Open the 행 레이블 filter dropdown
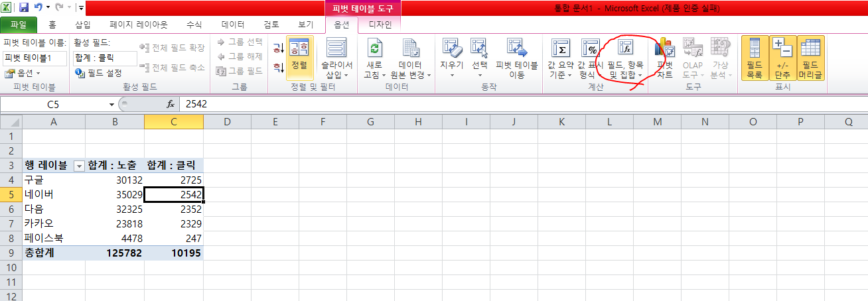Image resolution: width=868 pixels, height=301 pixels. pos(79,166)
